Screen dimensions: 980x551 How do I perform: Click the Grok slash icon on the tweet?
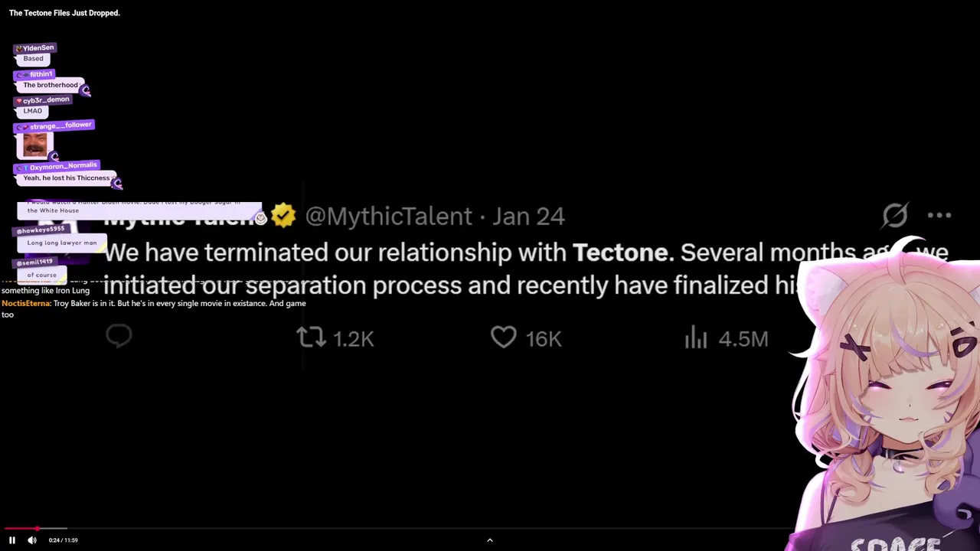point(895,216)
